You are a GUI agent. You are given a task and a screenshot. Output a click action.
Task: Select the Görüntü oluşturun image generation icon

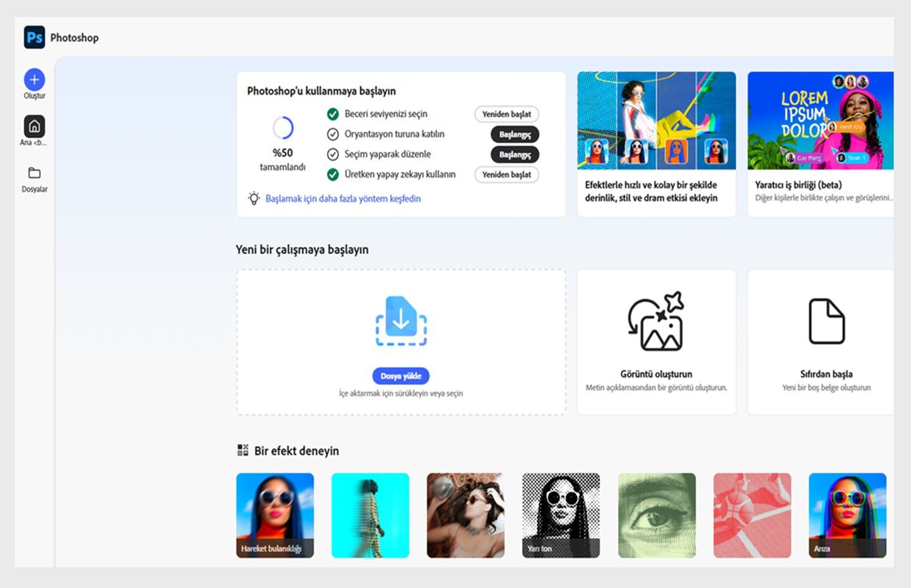point(656,321)
